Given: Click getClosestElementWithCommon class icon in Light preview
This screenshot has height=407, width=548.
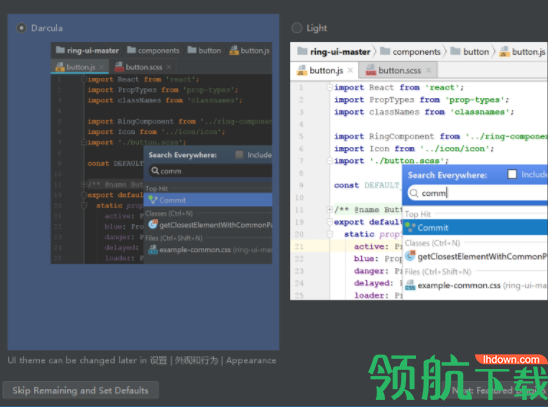Looking at the screenshot, I should pyautogui.click(x=410, y=256).
